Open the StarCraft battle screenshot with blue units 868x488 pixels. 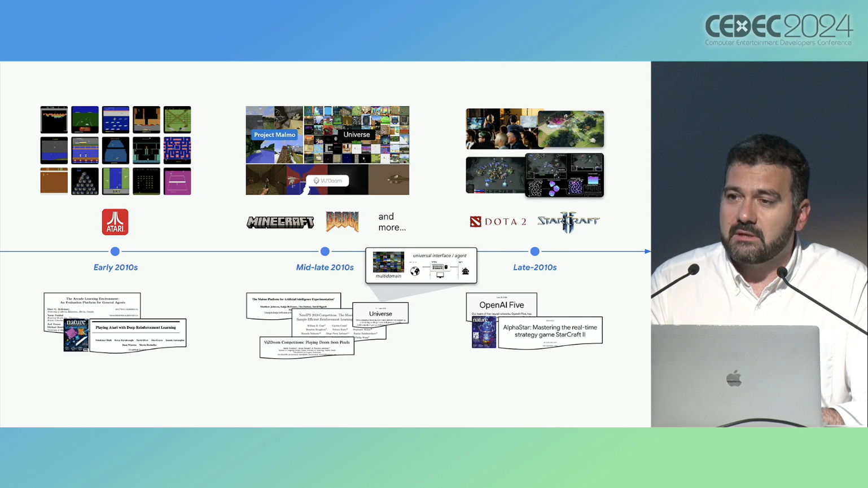pos(495,175)
